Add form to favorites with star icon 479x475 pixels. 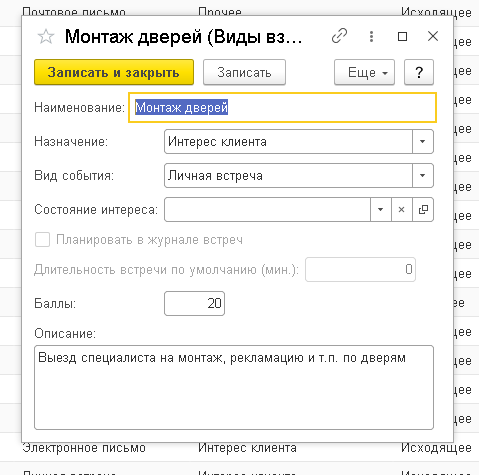[x=46, y=37]
